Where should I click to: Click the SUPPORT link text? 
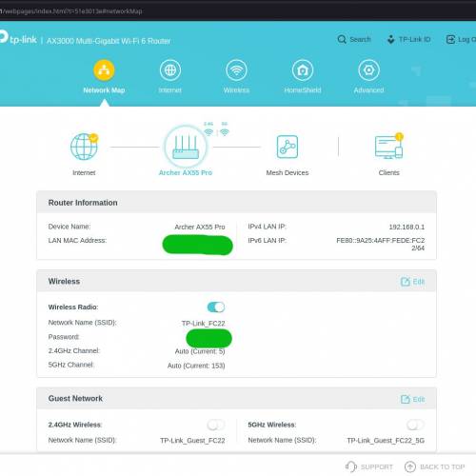click(x=377, y=466)
